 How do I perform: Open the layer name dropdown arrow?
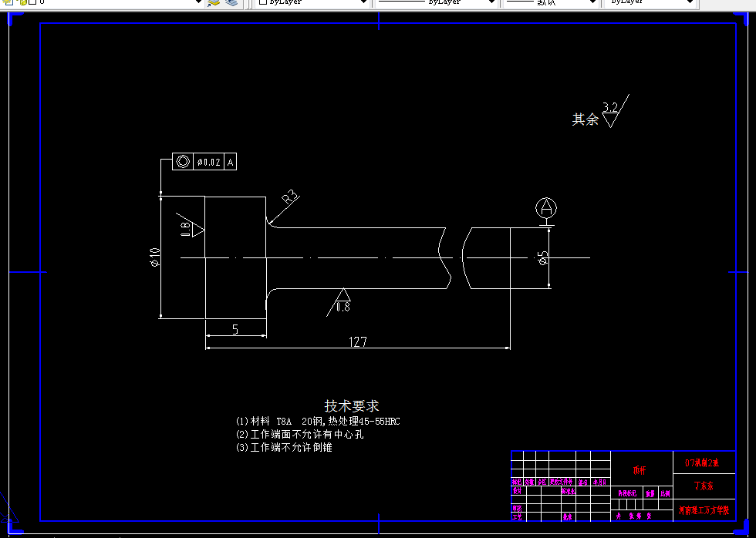point(198,2)
